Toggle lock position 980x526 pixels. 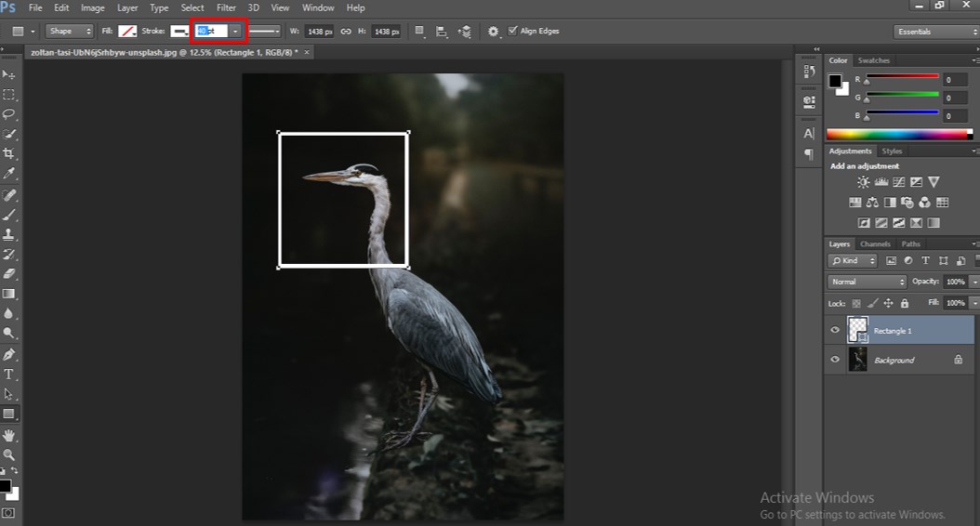[x=888, y=304]
